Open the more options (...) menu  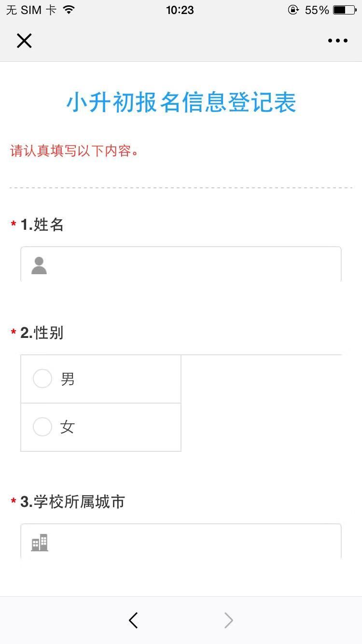coord(337,41)
